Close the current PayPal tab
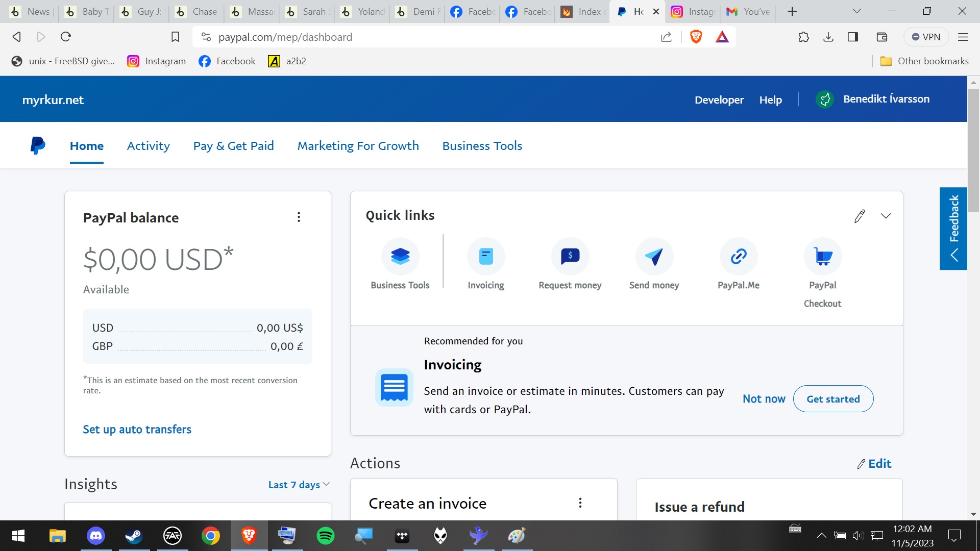 (656, 11)
